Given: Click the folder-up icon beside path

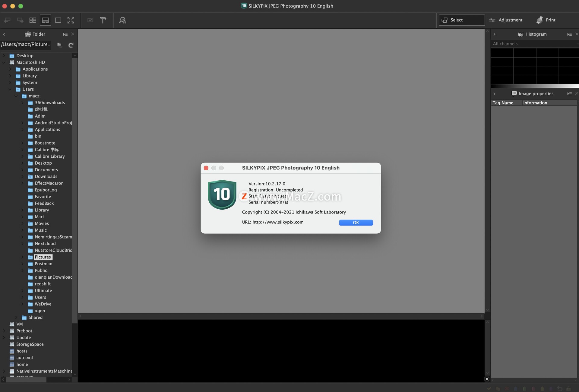Looking at the screenshot, I should (x=59, y=45).
